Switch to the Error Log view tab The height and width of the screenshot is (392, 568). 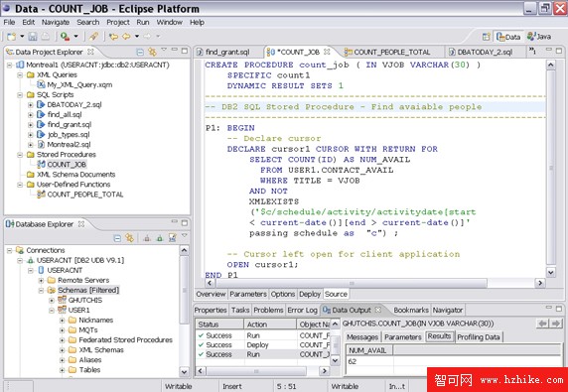(x=302, y=311)
